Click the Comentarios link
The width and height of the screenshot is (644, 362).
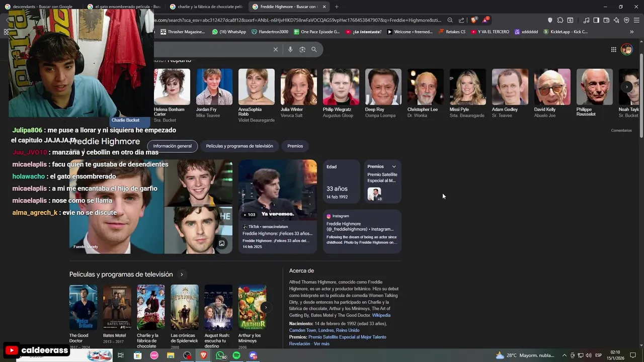point(621,130)
